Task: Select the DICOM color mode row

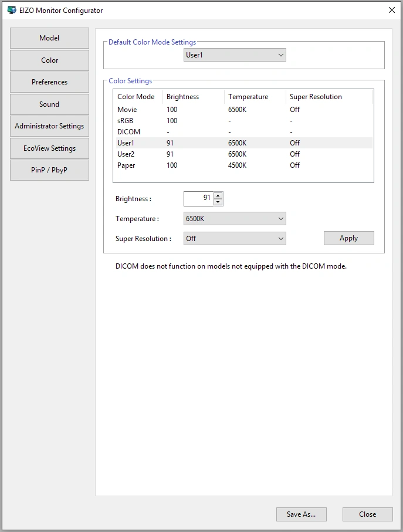Action: coord(243,132)
